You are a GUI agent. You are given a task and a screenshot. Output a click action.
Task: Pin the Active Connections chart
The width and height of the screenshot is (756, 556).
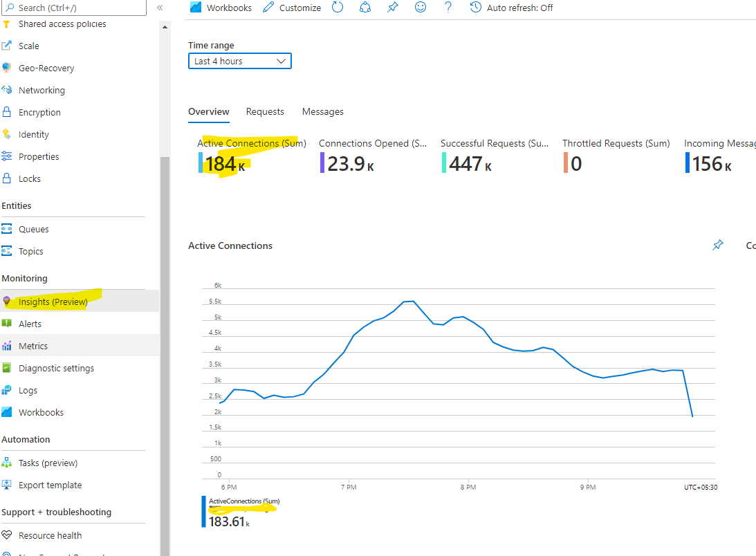[x=717, y=245]
